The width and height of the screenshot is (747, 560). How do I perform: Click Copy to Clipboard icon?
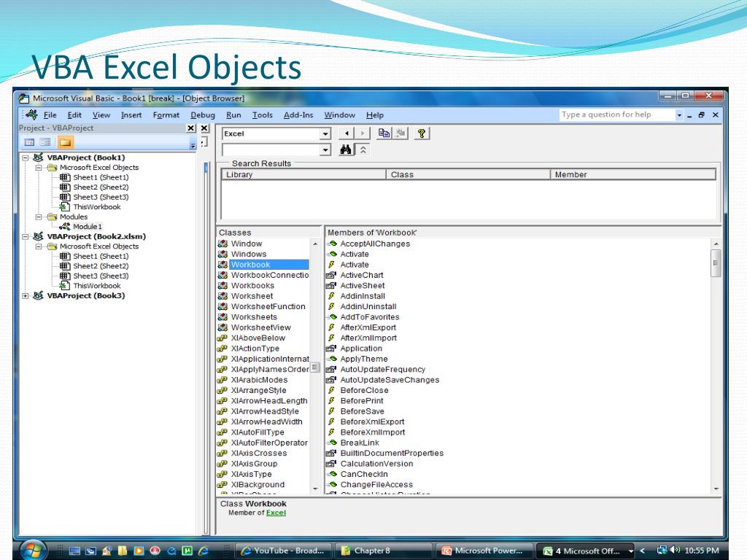(x=384, y=133)
